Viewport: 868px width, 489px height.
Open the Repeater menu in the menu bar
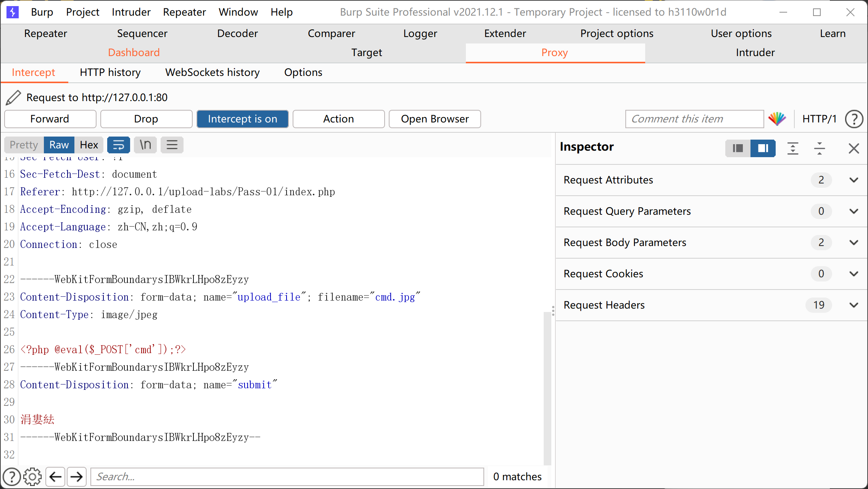[x=185, y=12]
